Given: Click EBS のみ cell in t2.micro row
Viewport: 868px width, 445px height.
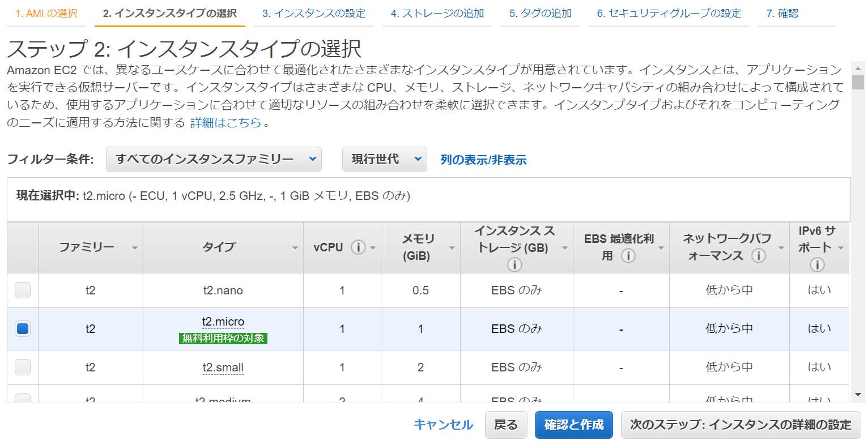Looking at the screenshot, I should coord(517,328).
